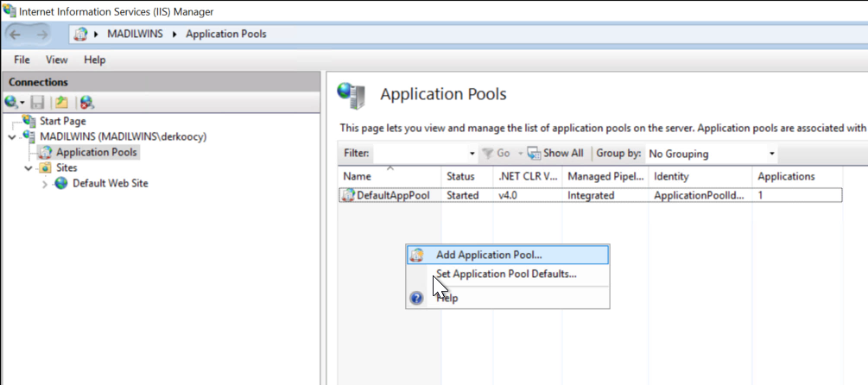868x385 pixels.
Task: Select Default Web Site tree item
Action: [111, 183]
